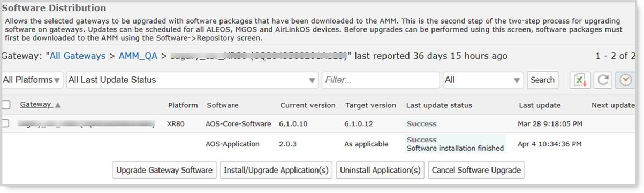The image size is (644, 193).
Task: Click Apr 4 10:34:36 PM timestamp
Action: tap(550, 144)
